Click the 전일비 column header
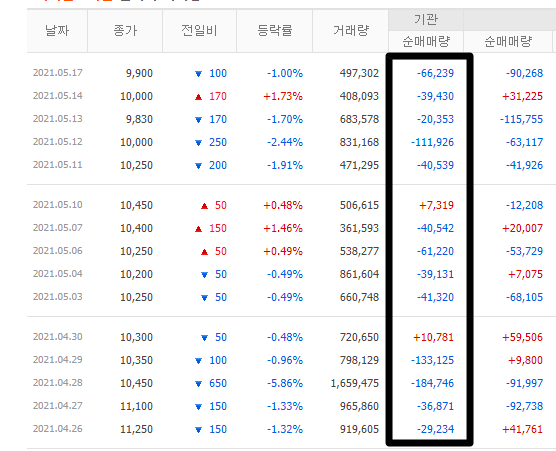The width and height of the screenshot is (556, 451). pyautogui.click(x=199, y=30)
